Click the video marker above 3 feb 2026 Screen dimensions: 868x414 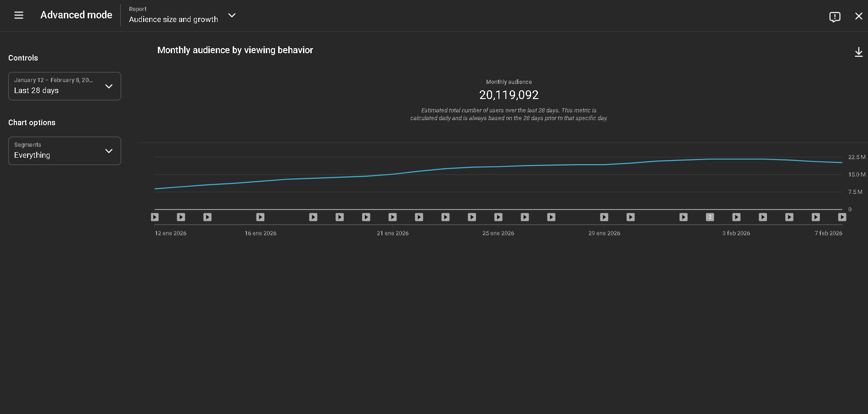[x=736, y=217]
